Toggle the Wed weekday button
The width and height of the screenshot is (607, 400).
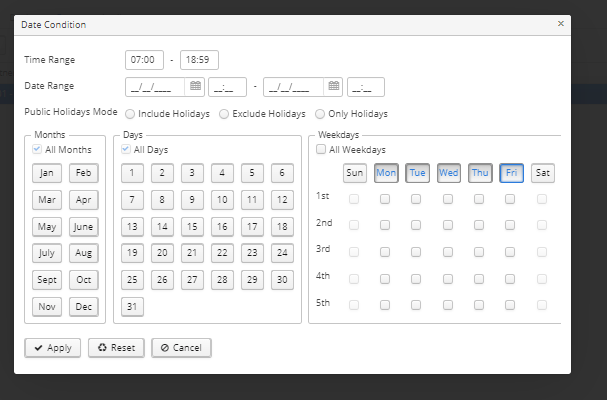449,173
